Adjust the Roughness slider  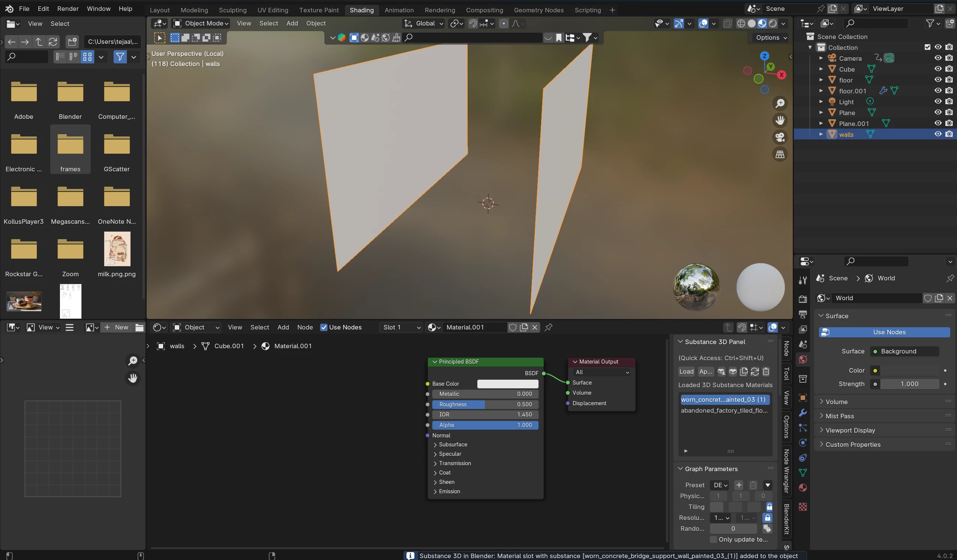tap(485, 404)
